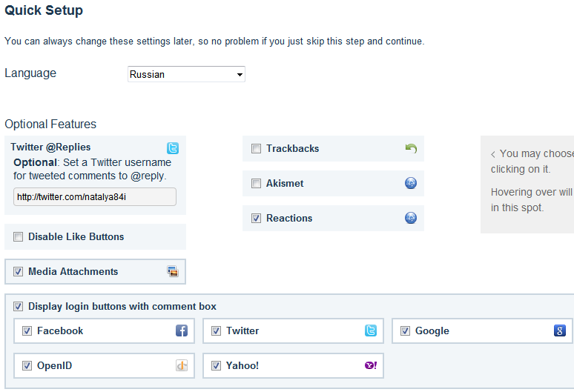The width and height of the screenshot is (574, 392).
Task: Click the Language dropdown arrow
Action: [240, 75]
